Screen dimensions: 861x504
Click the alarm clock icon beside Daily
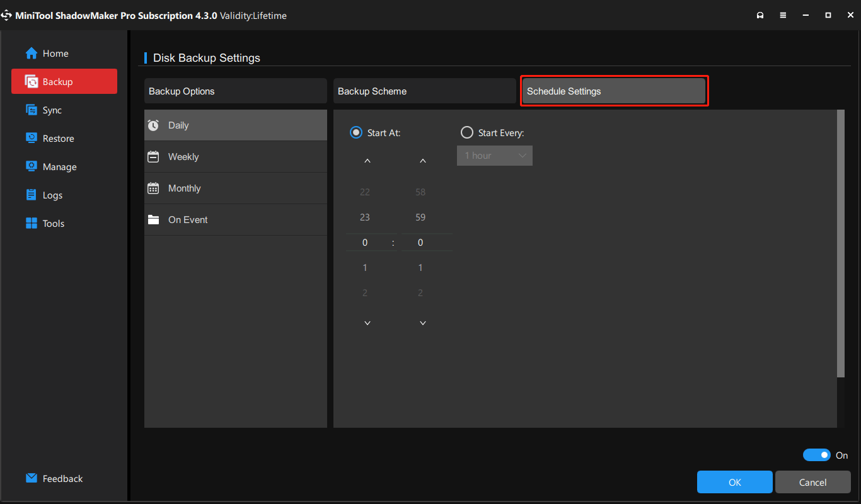[x=153, y=125]
